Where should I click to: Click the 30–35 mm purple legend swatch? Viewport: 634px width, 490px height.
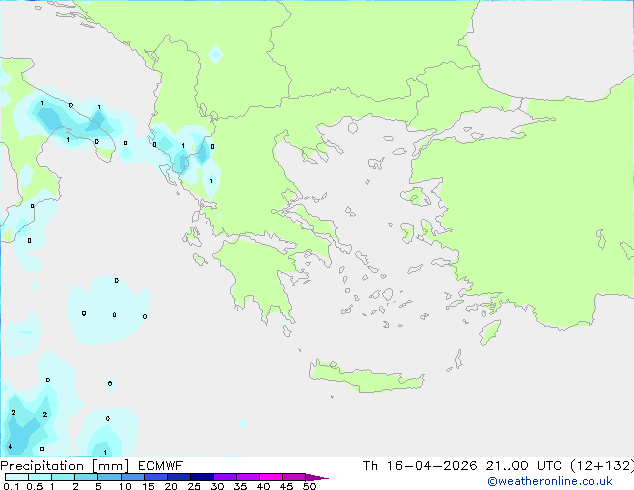tap(224, 477)
